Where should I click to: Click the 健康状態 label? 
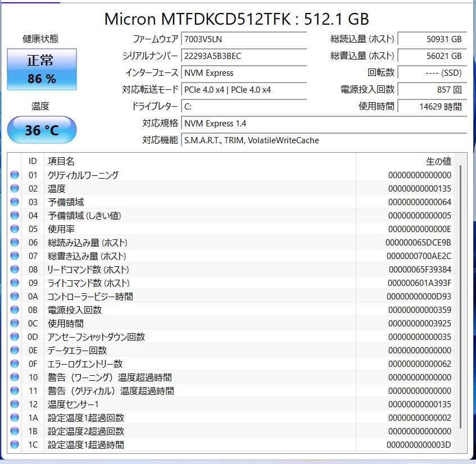(42, 39)
